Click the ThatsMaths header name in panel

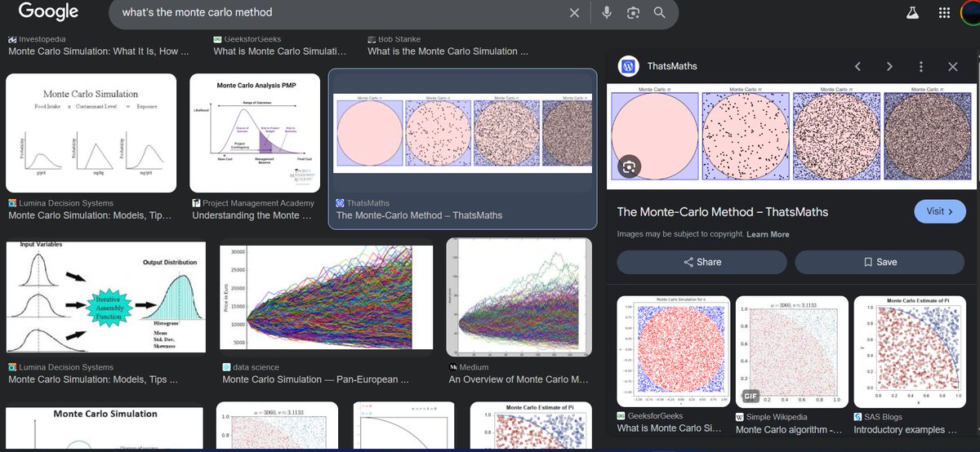(672, 66)
